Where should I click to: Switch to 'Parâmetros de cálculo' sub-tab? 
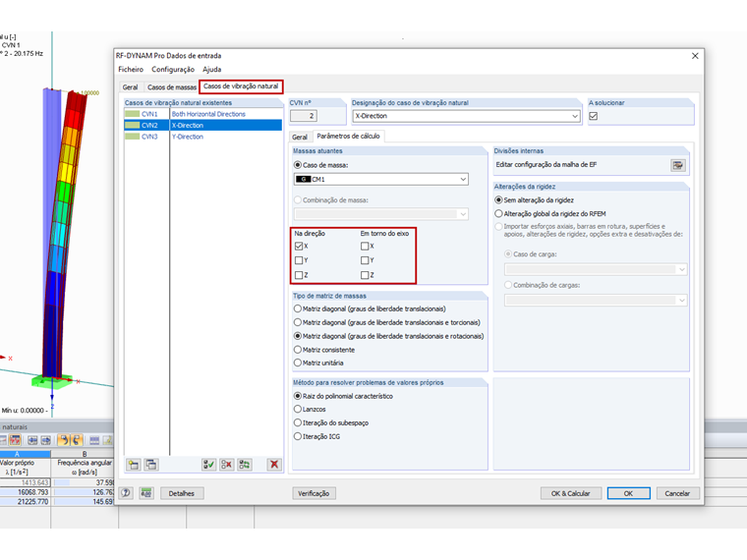coord(348,137)
